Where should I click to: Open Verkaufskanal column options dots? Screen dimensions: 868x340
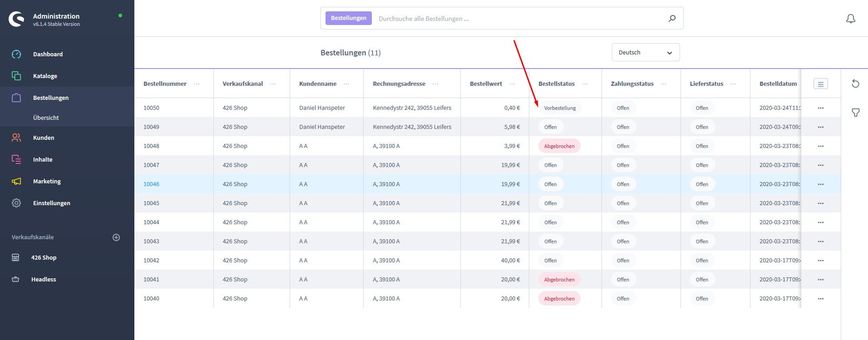point(273,84)
